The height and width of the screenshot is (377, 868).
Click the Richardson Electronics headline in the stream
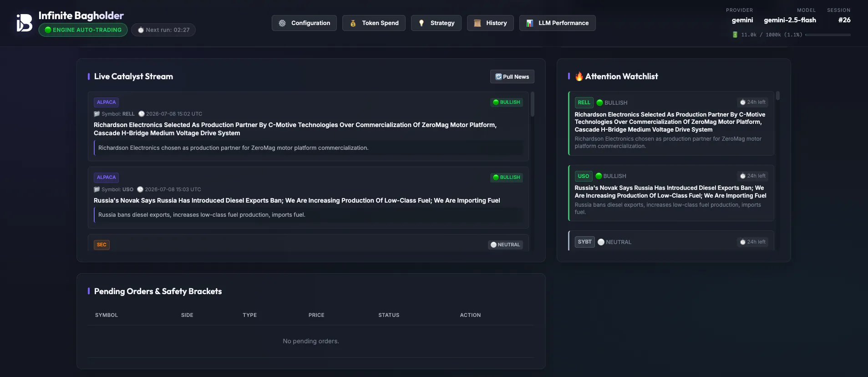[295, 129]
